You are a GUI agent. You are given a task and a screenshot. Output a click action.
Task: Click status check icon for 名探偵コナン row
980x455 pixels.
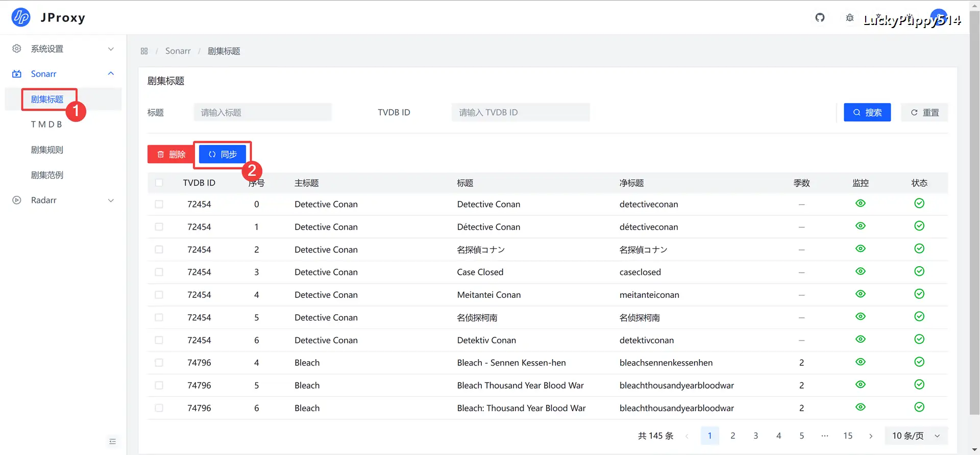pos(919,248)
